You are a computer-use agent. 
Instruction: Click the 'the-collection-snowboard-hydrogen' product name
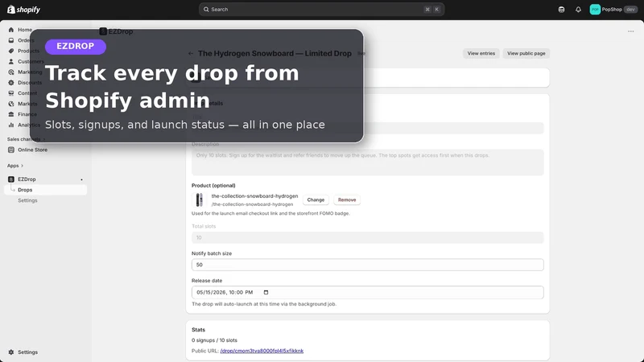(x=254, y=196)
